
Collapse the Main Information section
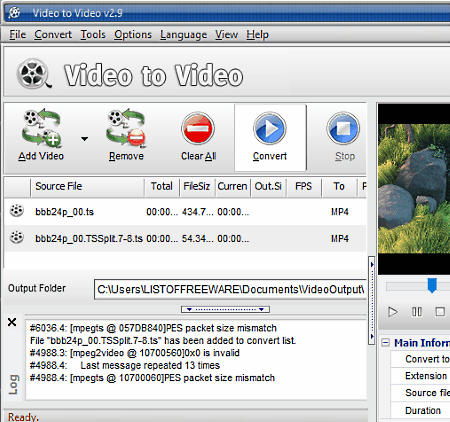(x=385, y=343)
